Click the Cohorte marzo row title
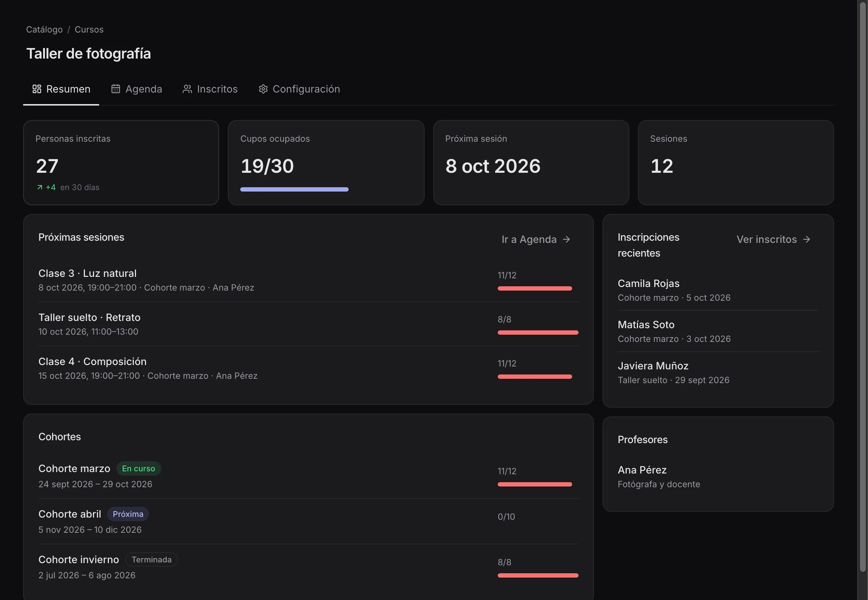868x600 pixels. [x=75, y=469]
